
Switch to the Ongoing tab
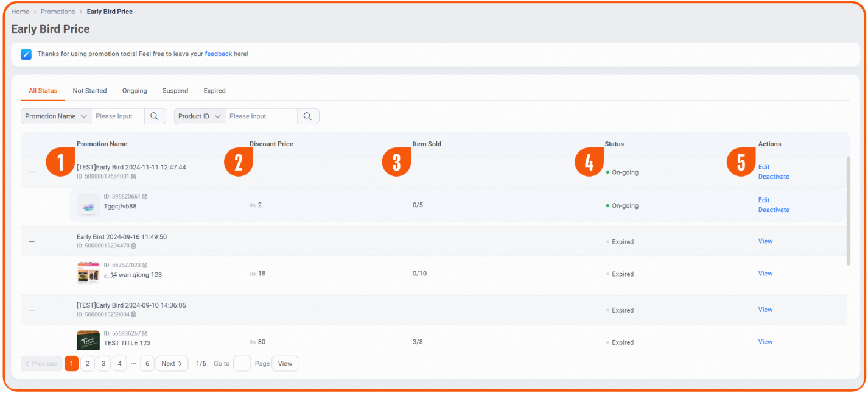click(135, 91)
